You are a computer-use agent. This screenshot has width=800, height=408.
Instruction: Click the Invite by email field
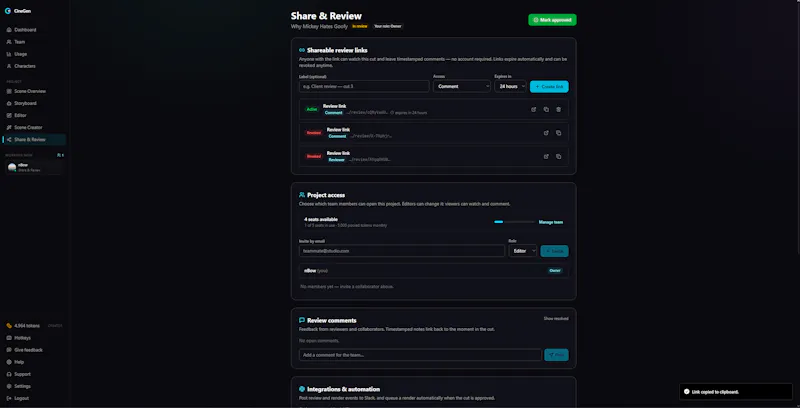point(402,251)
